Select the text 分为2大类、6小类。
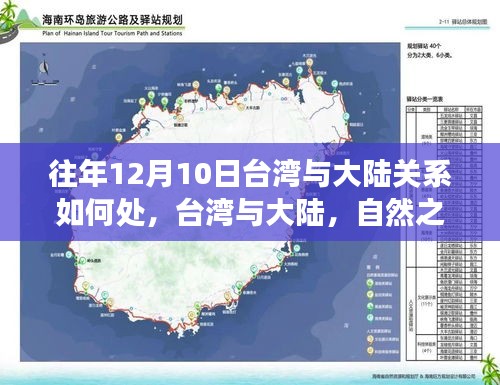Viewport: 500px width, 385px height. (430, 55)
